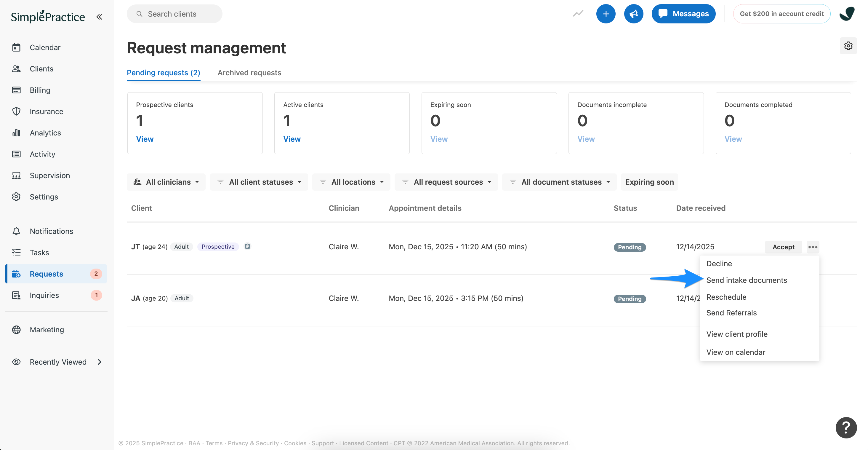
Task: Click the Prospective tag on JT
Action: (x=218, y=247)
